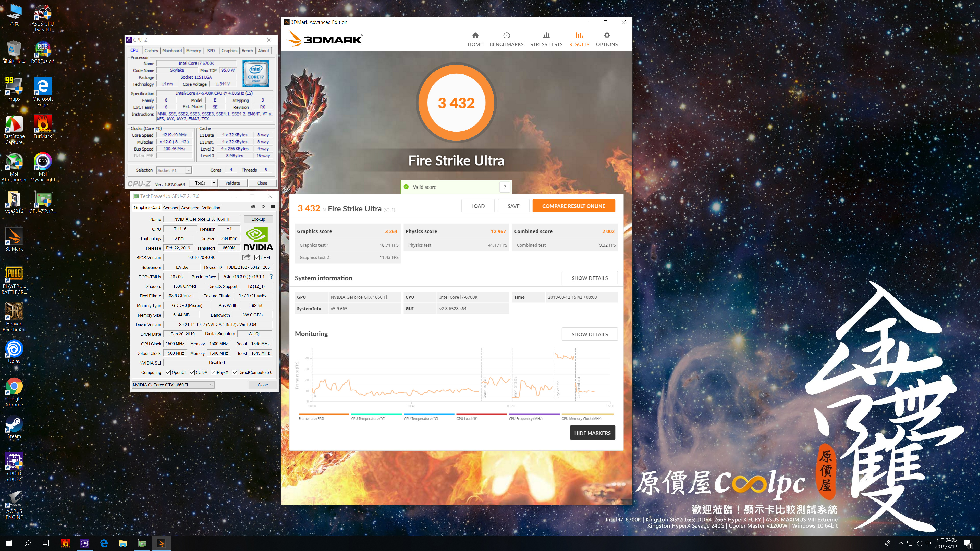Viewport: 980px width, 551px height.
Task: Open ASUS GPU TweakII desktop icon
Action: (43, 18)
